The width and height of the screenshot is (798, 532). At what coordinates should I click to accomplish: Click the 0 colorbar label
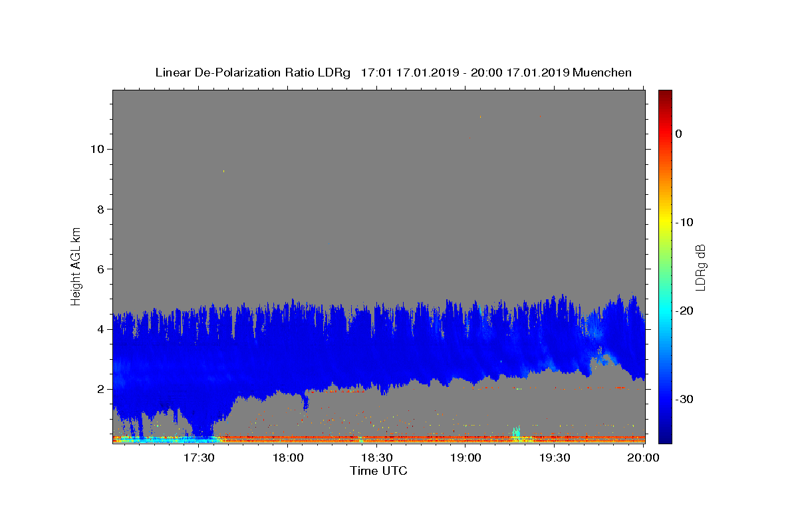click(678, 134)
